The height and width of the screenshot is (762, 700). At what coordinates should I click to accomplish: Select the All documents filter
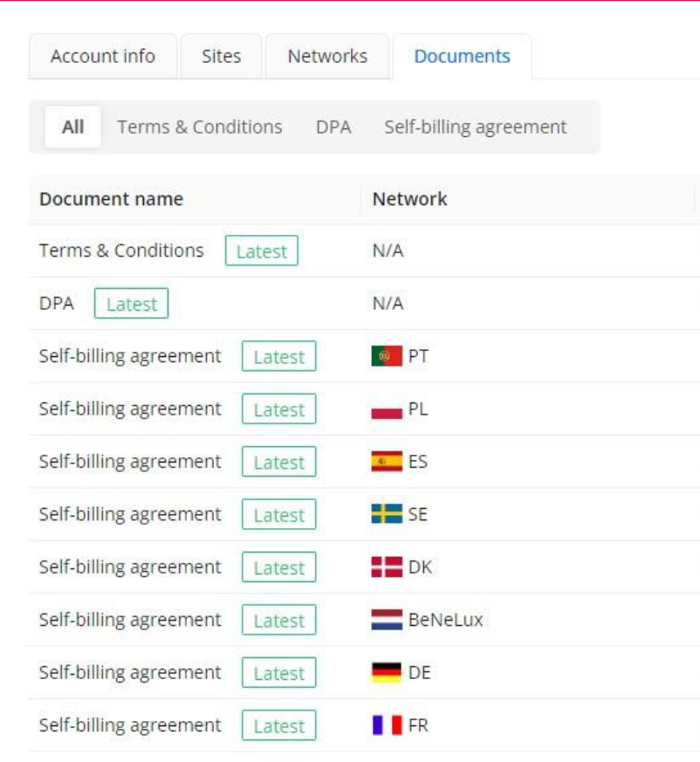click(73, 127)
